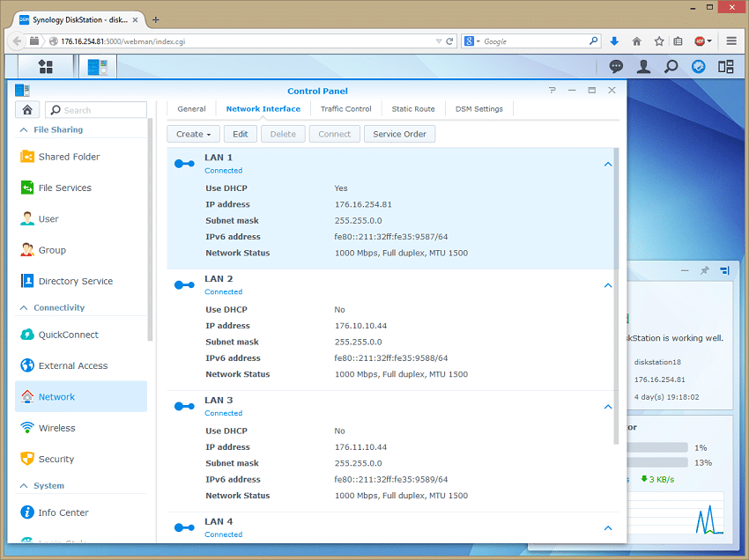Select the Network Interface tab
Viewport: 749px width, 560px height.
point(263,109)
